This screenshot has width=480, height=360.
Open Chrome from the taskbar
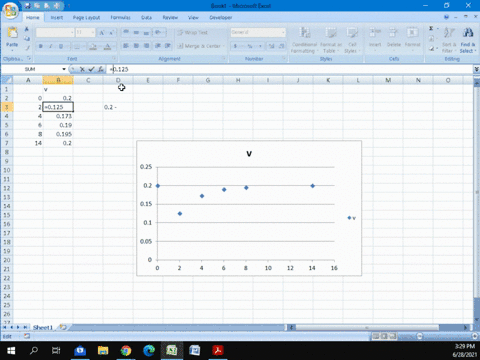tap(126, 350)
